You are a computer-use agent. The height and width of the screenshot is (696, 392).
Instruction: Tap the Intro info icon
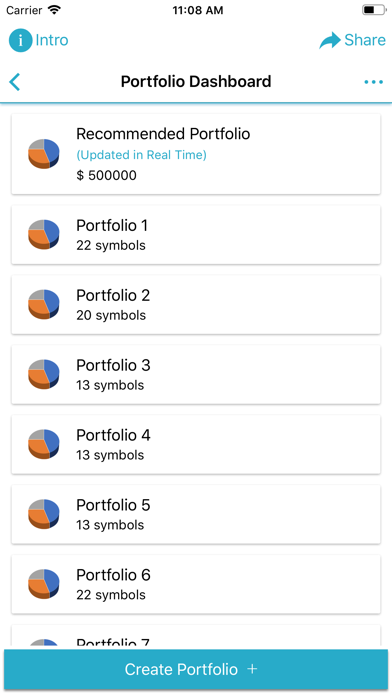[20, 40]
